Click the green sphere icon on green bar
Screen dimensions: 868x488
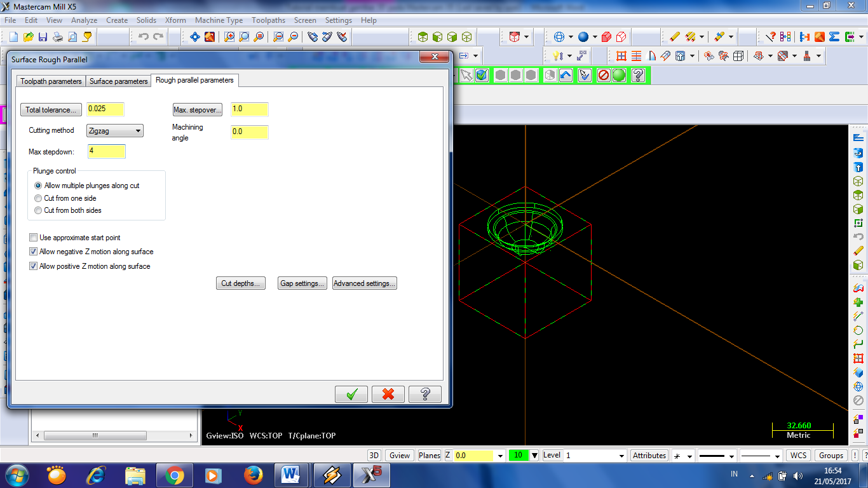click(619, 76)
